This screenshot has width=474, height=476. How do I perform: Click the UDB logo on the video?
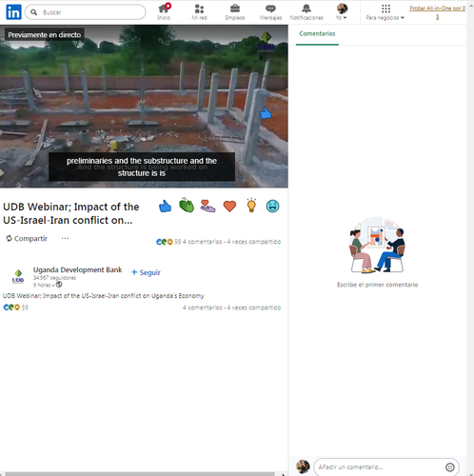pos(266,42)
